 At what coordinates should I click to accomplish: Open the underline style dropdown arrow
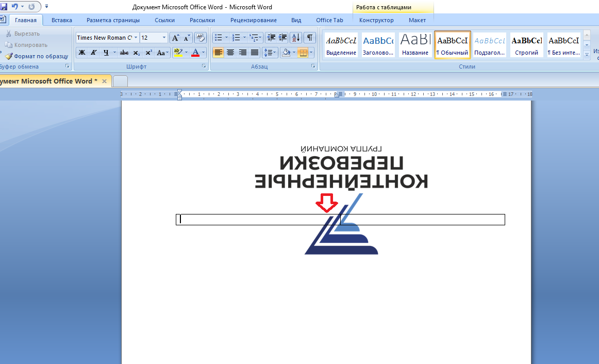pyautogui.click(x=114, y=53)
